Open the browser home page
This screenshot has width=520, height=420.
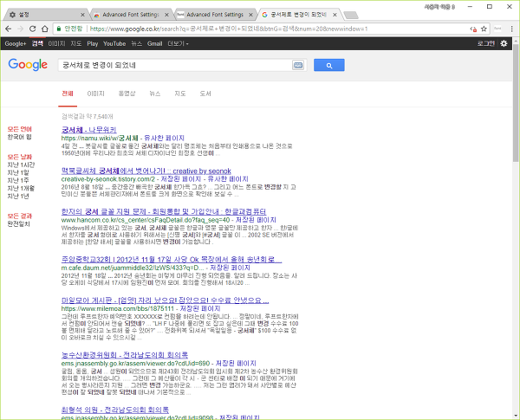pos(45,29)
